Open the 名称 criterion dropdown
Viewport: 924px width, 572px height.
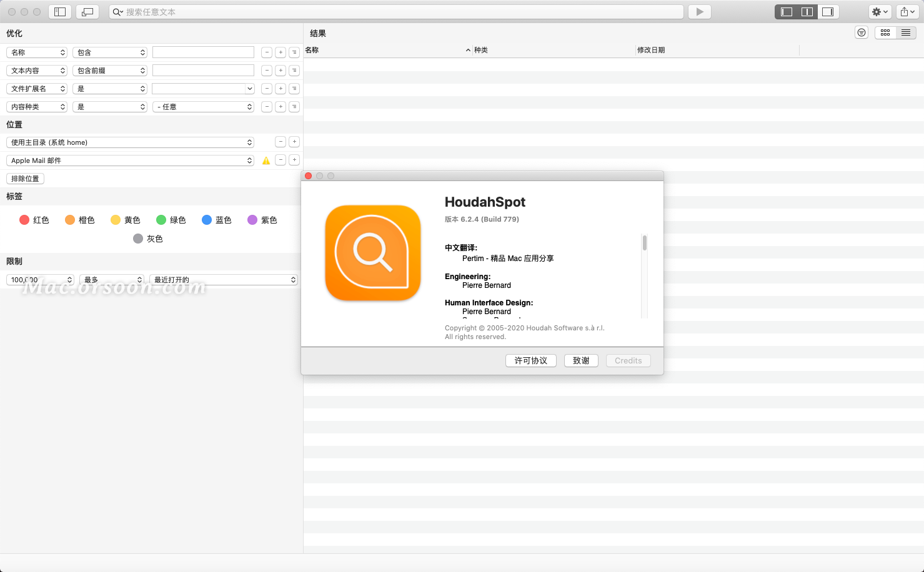(37, 52)
